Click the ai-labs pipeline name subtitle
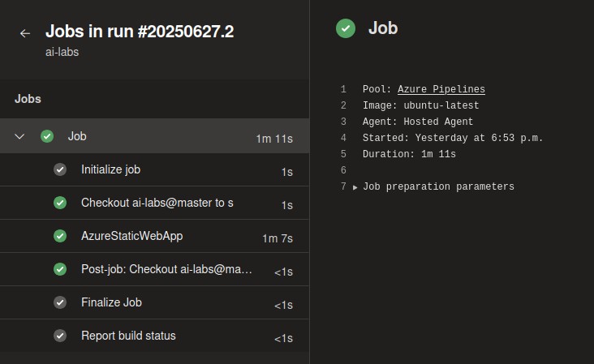The width and height of the screenshot is (594, 364). pos(62,52)
